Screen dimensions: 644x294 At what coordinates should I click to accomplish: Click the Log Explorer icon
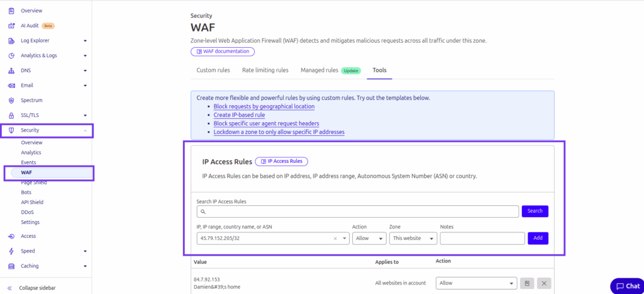(x=11, y=41)
